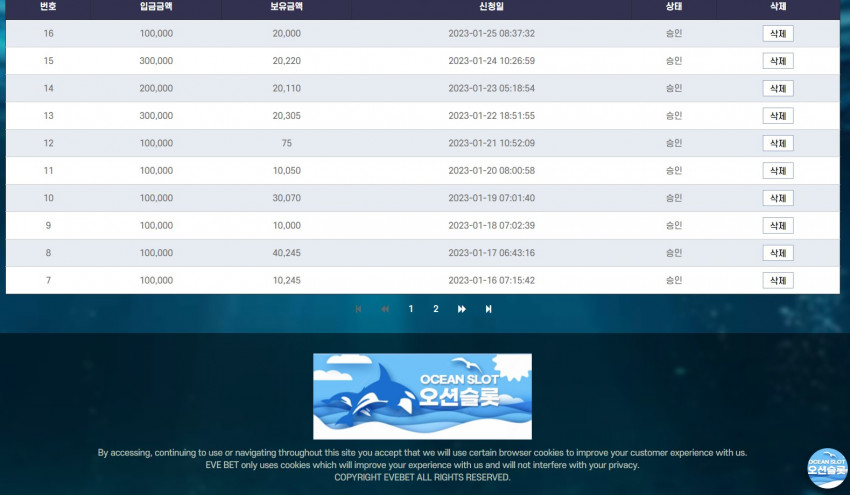Screen dimensions: 850x495
Task: Click the 신청일 column header
Action: click(491, 7)
